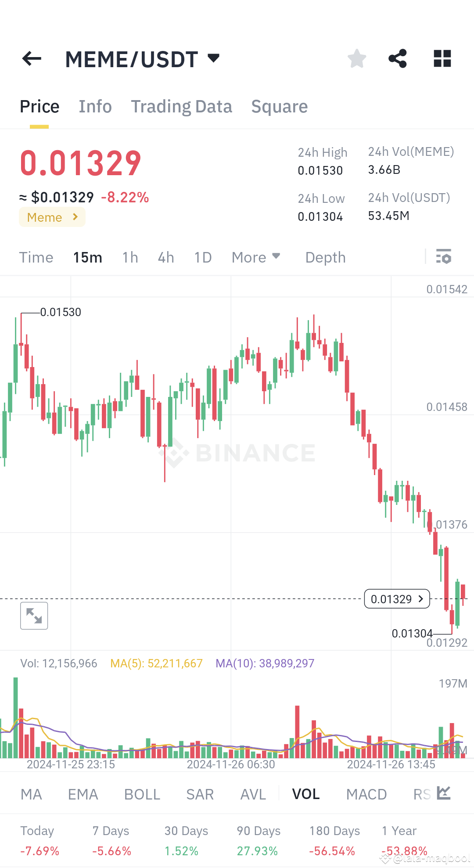
Task: Tap the 0.01329 current price label
Action: [396, 598]
